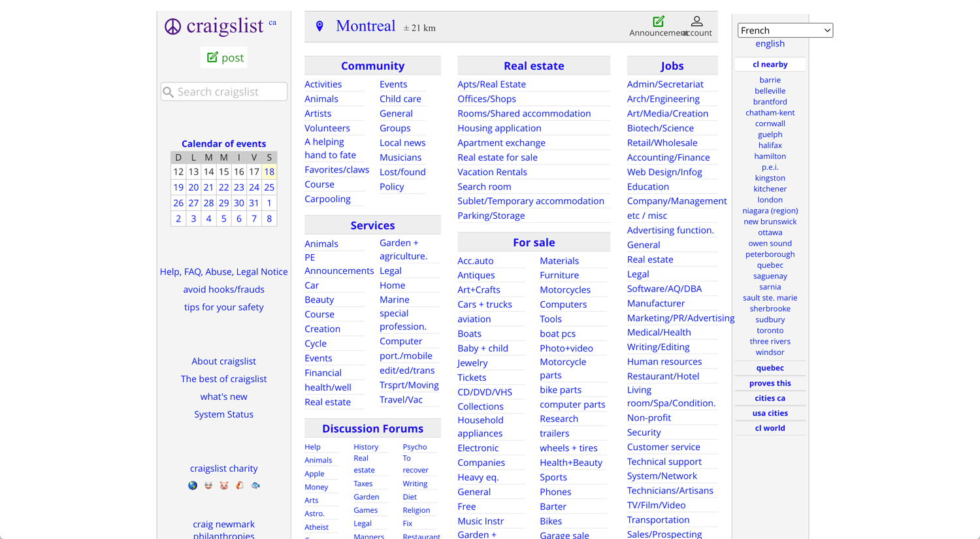Open avoid hooks/frauds link
Screen dimensions: 980x539
[223, 289]
